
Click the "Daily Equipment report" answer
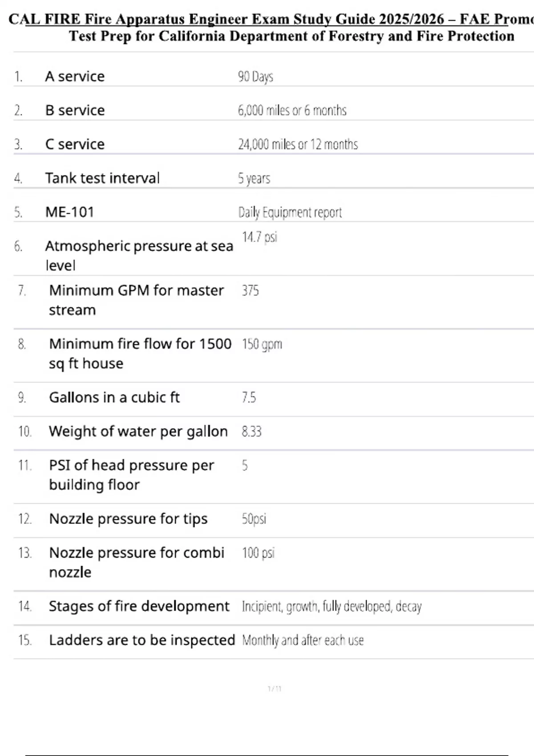pos(290,212)
